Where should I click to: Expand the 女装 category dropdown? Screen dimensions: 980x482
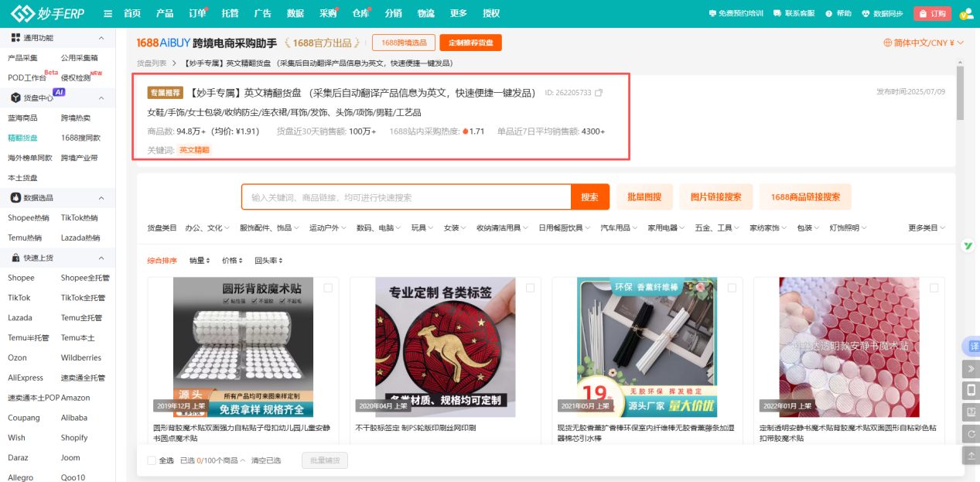(x=454, y=227)
